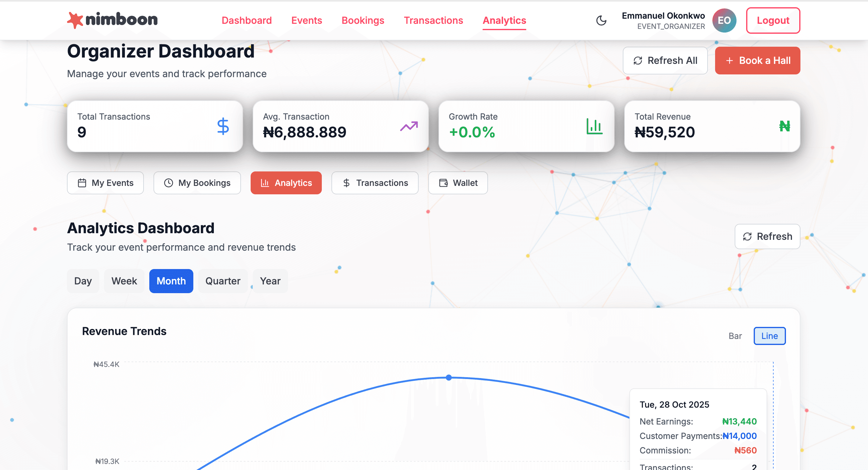Screen dimensions: 868x470
Task: Click the clock icon on My Bookings
Action: point(169,183)
